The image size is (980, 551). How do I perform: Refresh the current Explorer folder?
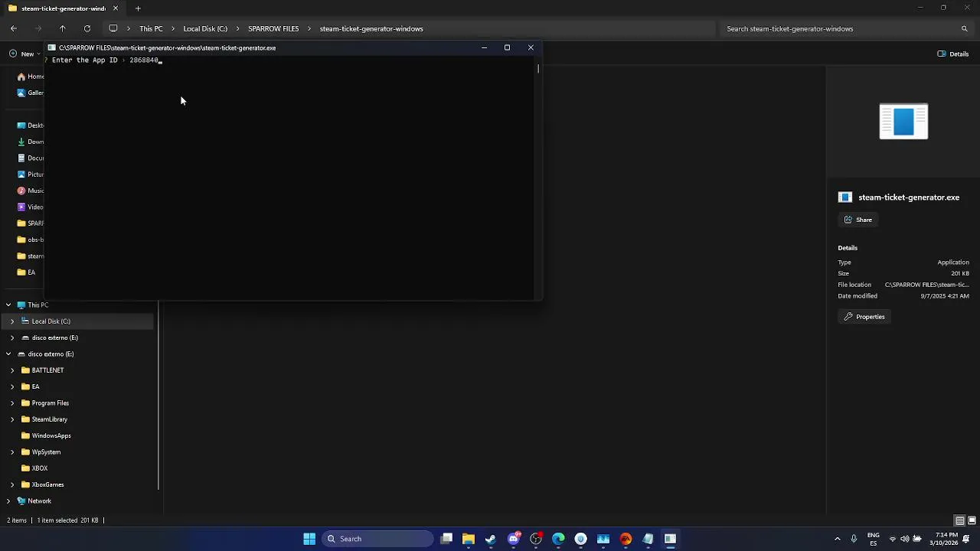tap(87, 28)
